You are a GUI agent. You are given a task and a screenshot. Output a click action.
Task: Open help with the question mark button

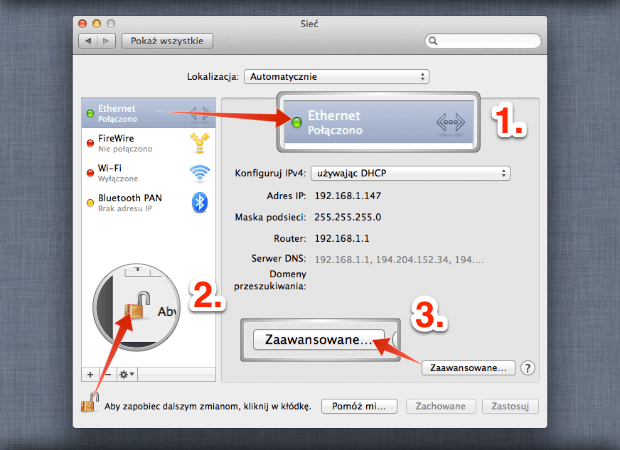pos(527,368)
